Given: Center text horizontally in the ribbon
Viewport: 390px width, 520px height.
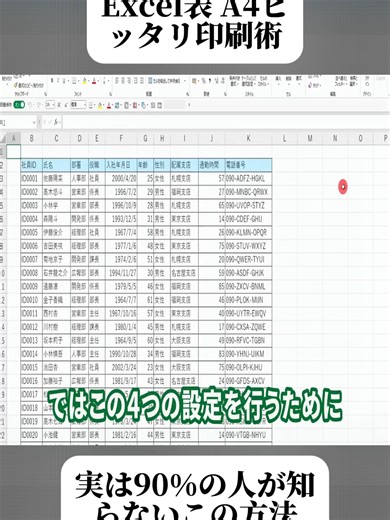Looking at the screenshot, I should pyautogui.click(x=123, y=81).
